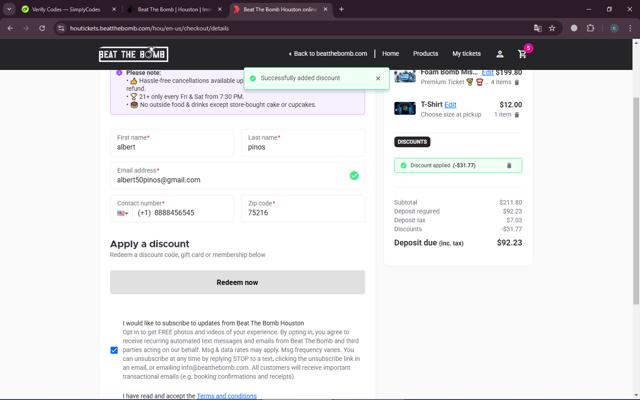Click the T-Shirt product thumbnail

coord(404,109)
